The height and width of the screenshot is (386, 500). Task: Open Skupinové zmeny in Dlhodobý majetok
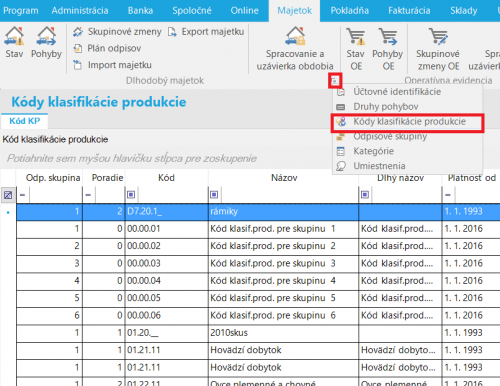pos(117,32)
